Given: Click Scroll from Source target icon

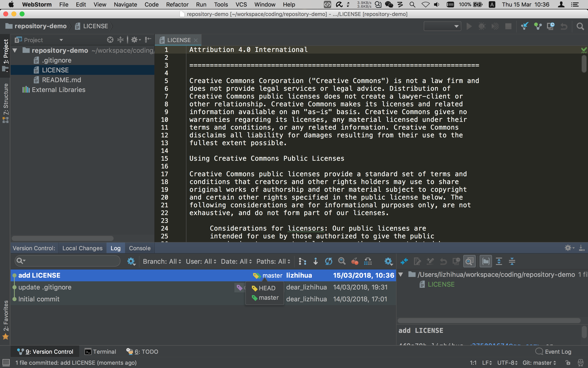Looking at the screenshot, I should [x=110, y=40].
